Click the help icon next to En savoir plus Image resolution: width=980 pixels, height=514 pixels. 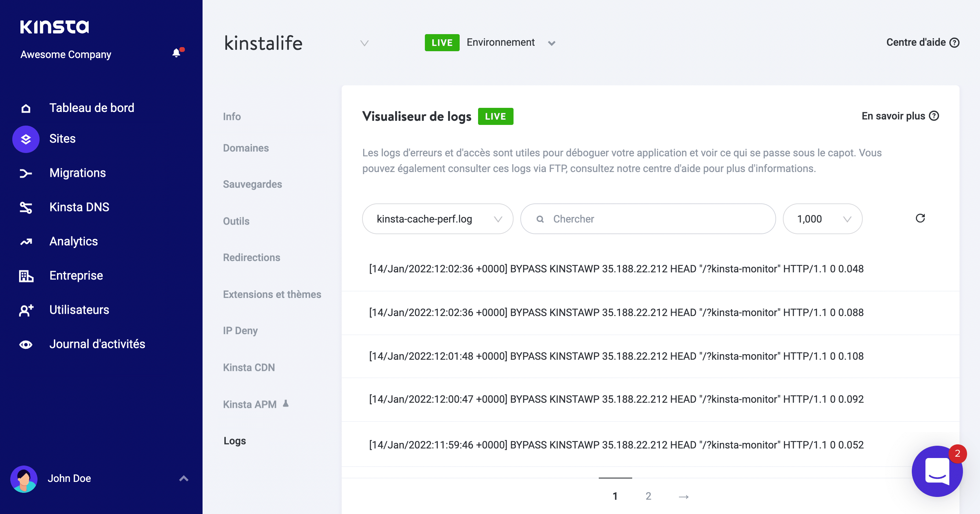(x=934, y=116)
